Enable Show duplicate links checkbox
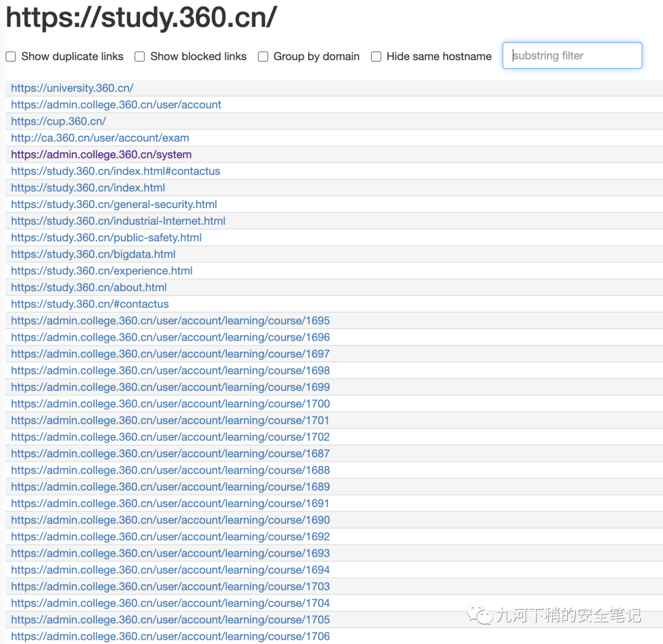The height and width of the screenshot is (644, 663). [10, 56]
